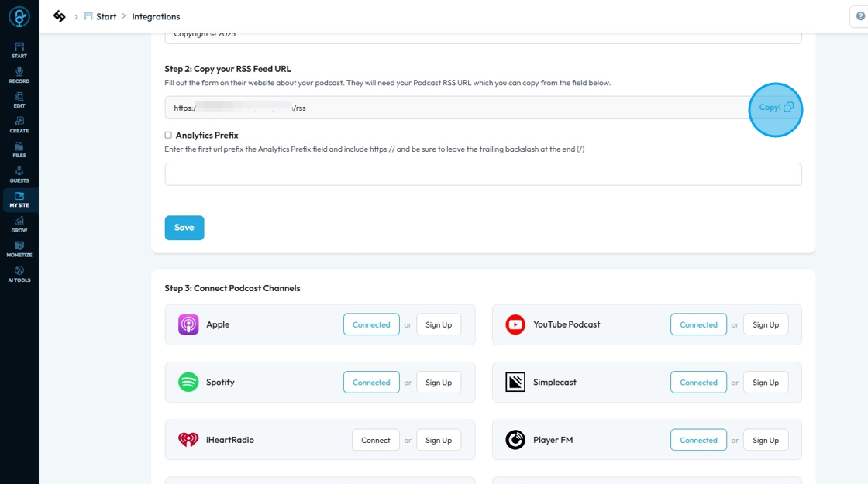The height and width of the screenshot is (484, 868).
Task: Click the Save button
Action: click(x=184, y=228)
